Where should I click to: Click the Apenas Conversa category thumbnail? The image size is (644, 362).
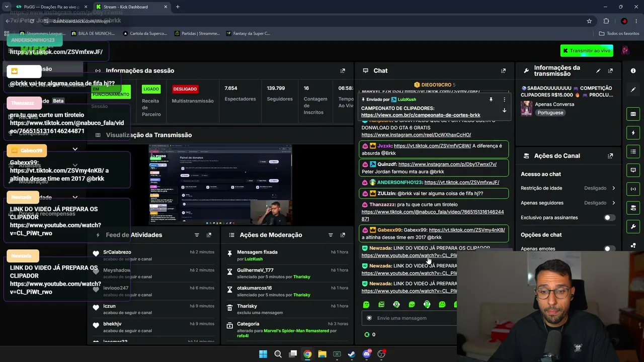coord(526,108)
